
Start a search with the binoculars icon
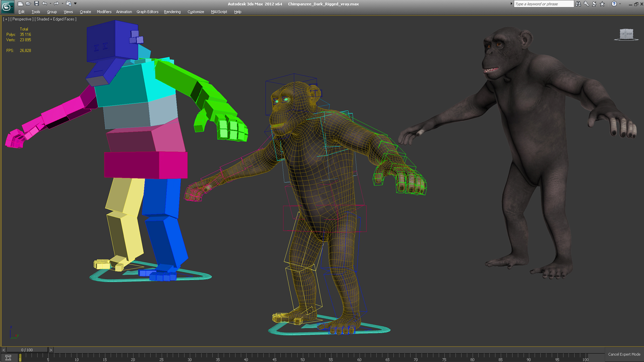click(578, 4)
